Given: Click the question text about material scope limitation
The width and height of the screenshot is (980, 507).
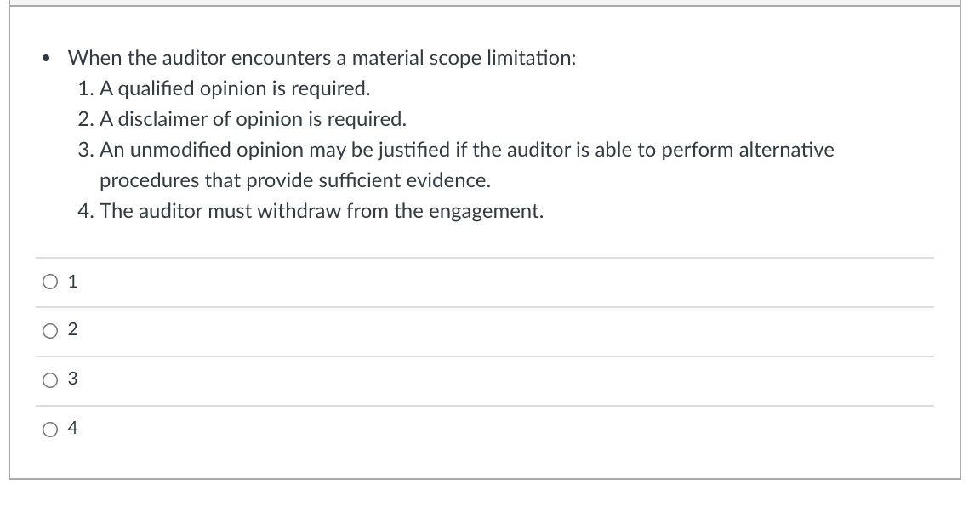Looking at the screenshot, I should click(323, 58).
